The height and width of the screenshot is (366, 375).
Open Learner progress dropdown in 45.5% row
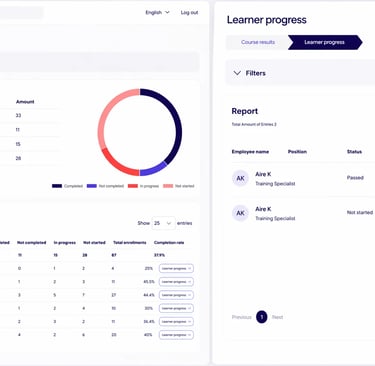click(176, 282)
